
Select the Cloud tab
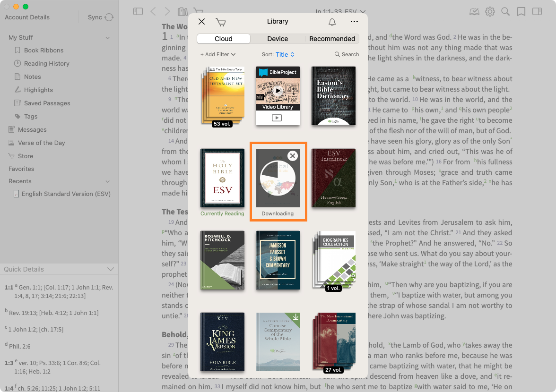224,39
